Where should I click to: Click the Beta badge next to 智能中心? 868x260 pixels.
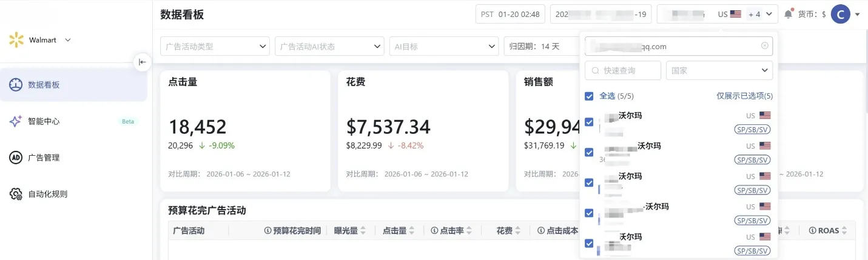[x=128, y=121]
